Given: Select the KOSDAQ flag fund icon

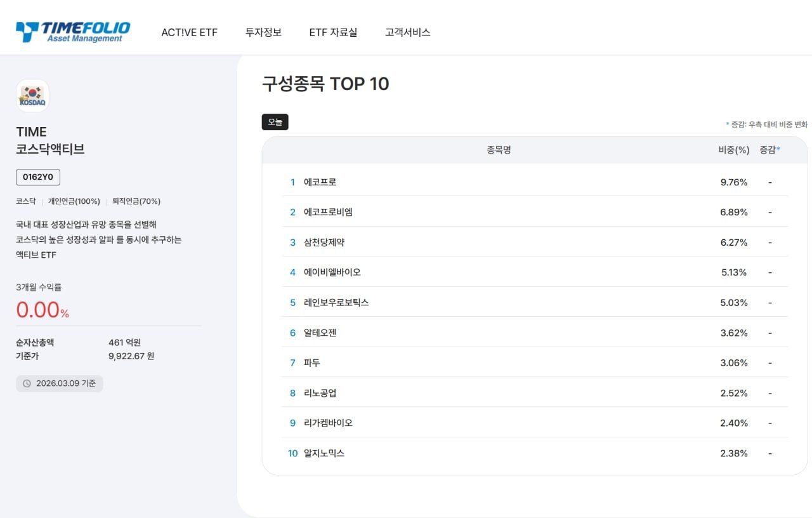Looking at the screenshot, I should point(32,95).
